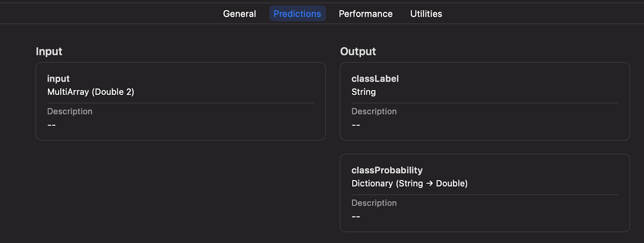Select the Predictions tab

pyautogui.click(x=297, y=14)
